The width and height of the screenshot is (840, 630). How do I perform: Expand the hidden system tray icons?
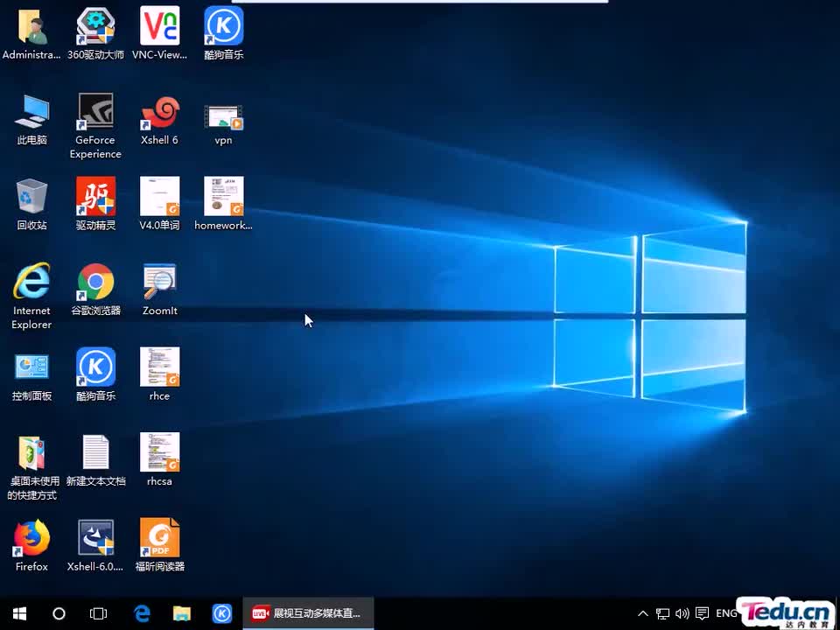pos(643,613)
